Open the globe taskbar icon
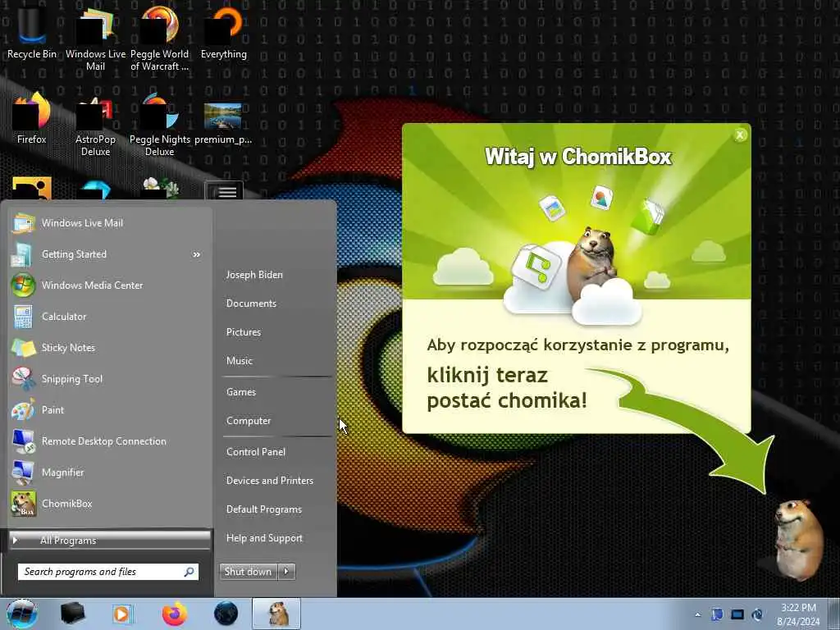 (x=226, y=614)
